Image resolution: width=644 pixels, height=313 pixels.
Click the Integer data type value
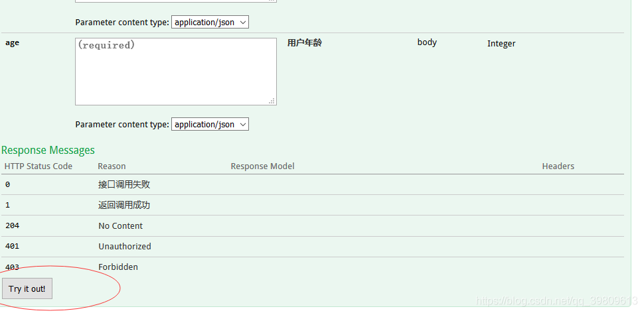point(501,44)
